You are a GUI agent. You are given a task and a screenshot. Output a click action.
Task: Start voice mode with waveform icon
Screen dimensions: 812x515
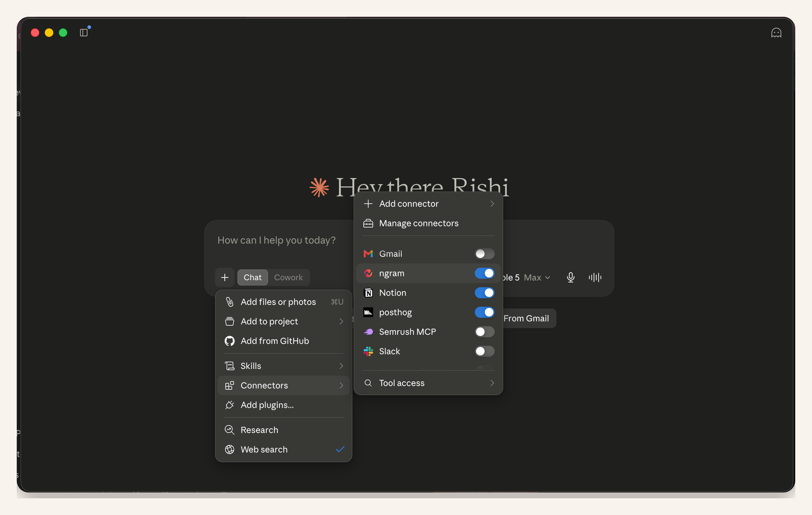click(x=595, y=277)
